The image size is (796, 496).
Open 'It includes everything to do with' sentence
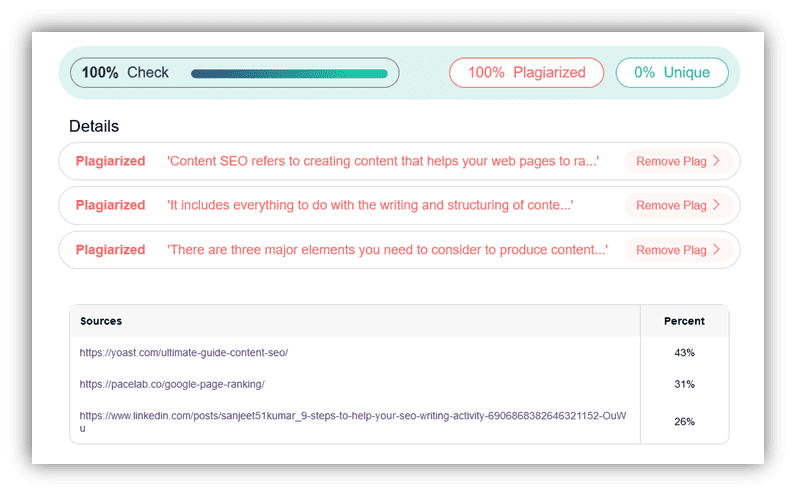[x=371, y=205]
